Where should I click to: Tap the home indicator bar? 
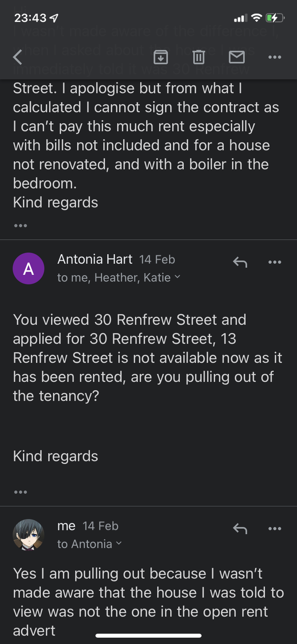click(148, 636)
